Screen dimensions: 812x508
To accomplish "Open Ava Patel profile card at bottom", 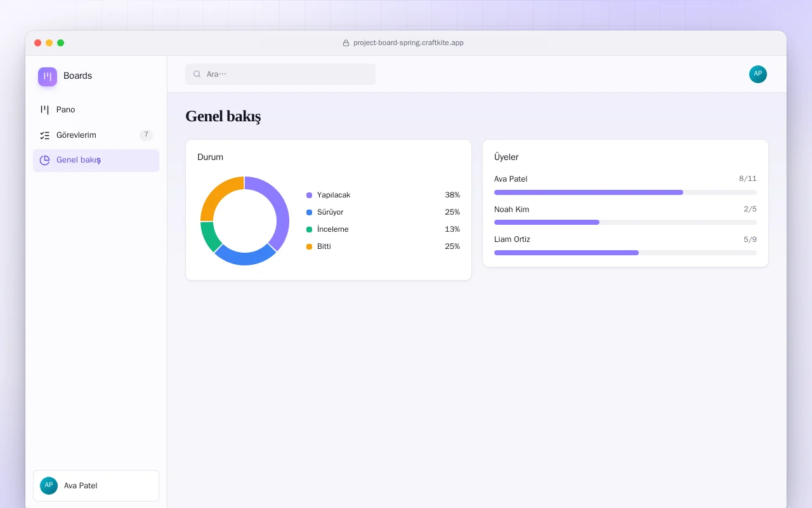I will coord(96,486).
